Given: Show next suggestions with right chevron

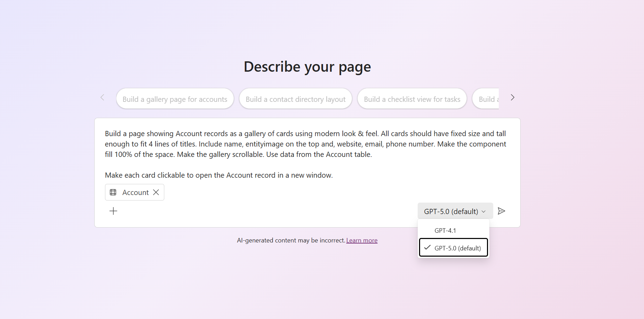Looking at the screenshot, I should click(x=512, y=98).
